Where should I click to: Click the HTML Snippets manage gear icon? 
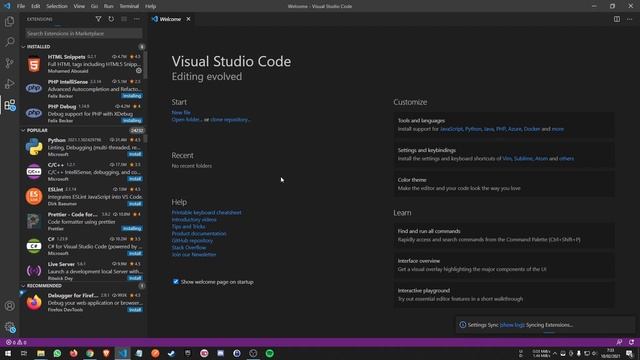(139, 71)
